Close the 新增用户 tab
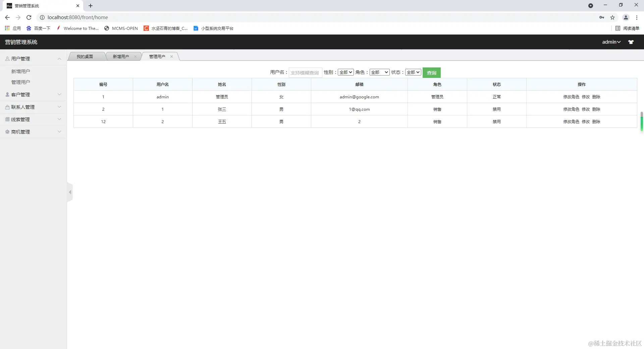The image size is (644, 349). click(135, 56)
